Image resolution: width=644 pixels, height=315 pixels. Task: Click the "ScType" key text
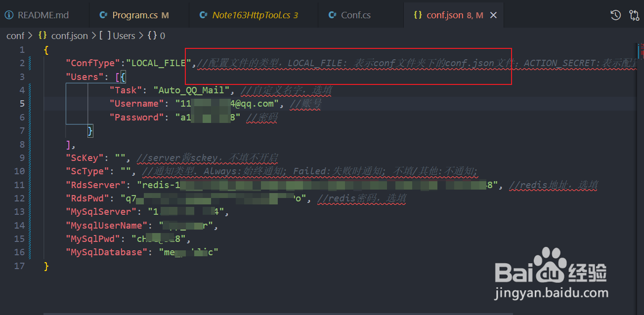[x=87, y=171]
